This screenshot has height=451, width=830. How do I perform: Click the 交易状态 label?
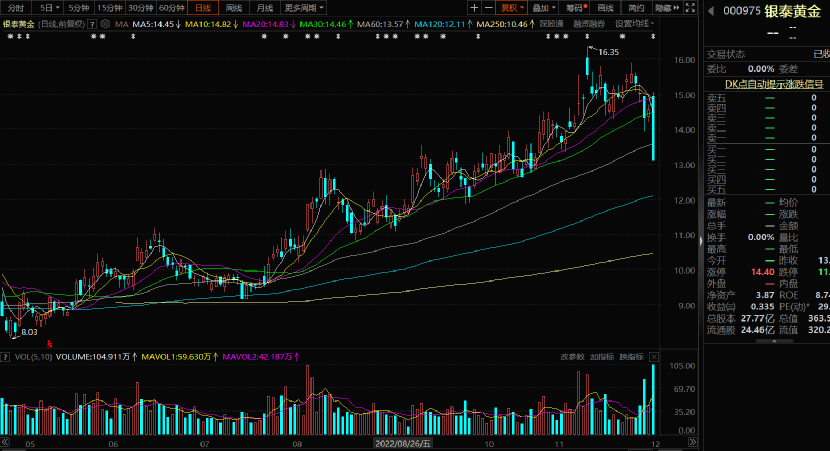pyautogui.click(x=726, y=54)
